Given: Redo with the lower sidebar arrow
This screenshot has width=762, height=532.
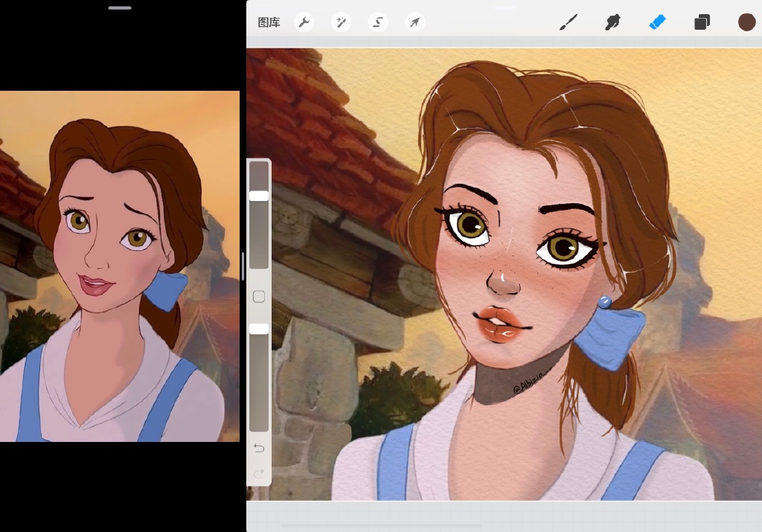Looking at the screenshot, I should pyautogui.click(x=259, y=472).
